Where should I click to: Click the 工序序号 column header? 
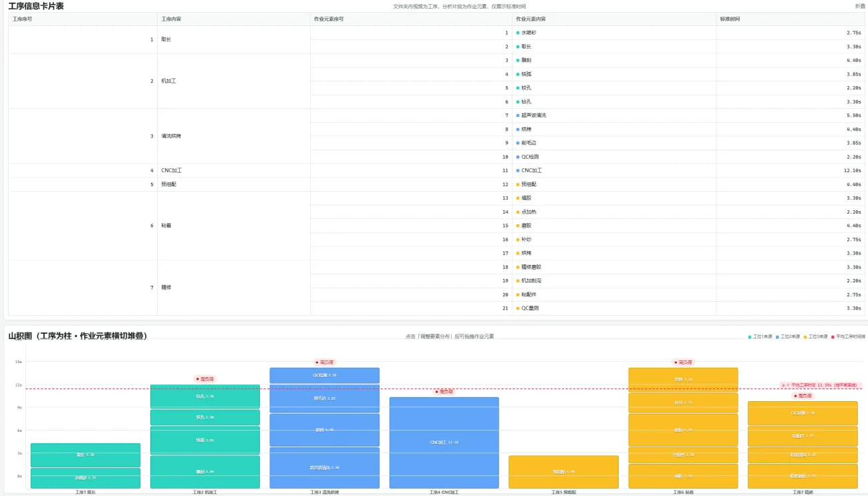[83, 19]
